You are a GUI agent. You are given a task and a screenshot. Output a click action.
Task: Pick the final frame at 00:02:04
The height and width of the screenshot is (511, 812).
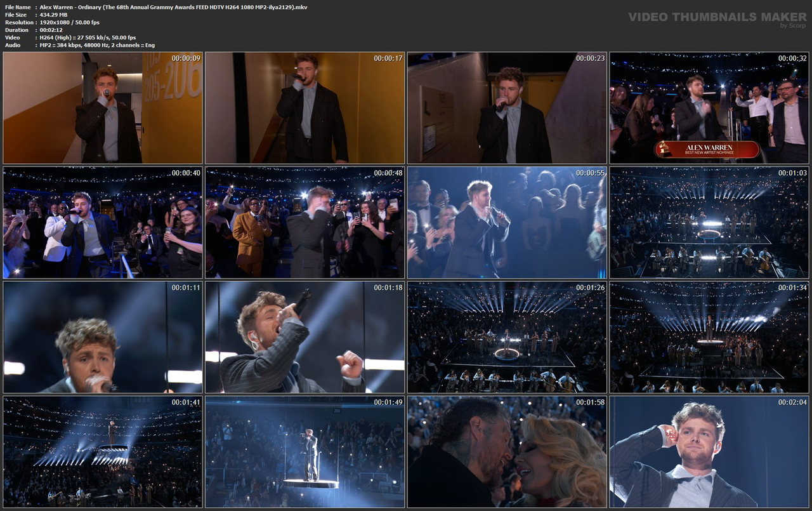pyautogui.click(x=709, y=452)
